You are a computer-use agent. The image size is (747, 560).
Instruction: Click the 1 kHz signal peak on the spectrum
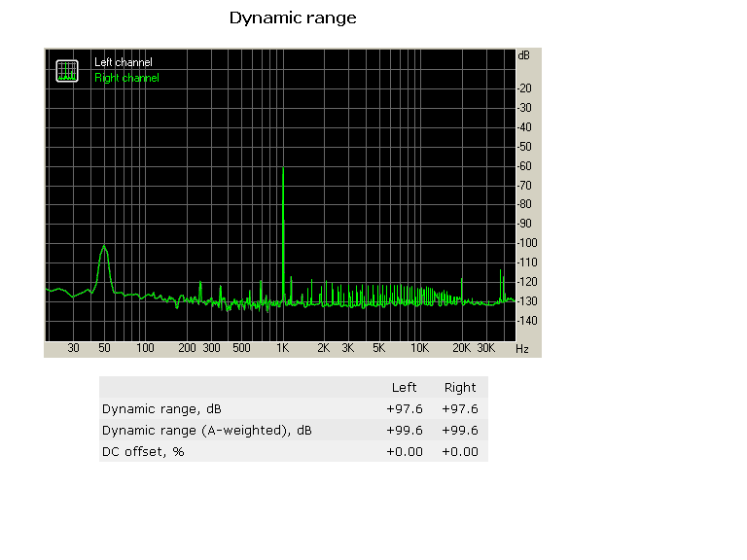pos(283,168)
